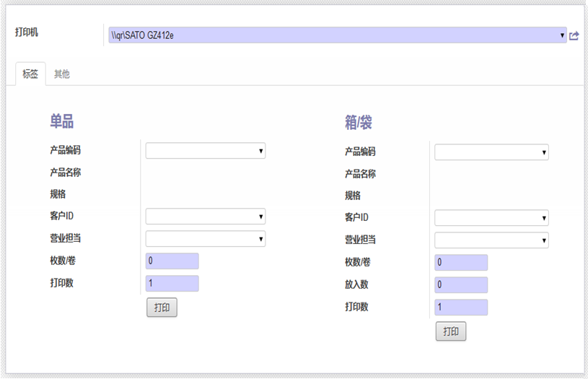Open 产品编码 dropdown in 单品 section
Screen dimensions: 588x379
[x=206, y=151]
